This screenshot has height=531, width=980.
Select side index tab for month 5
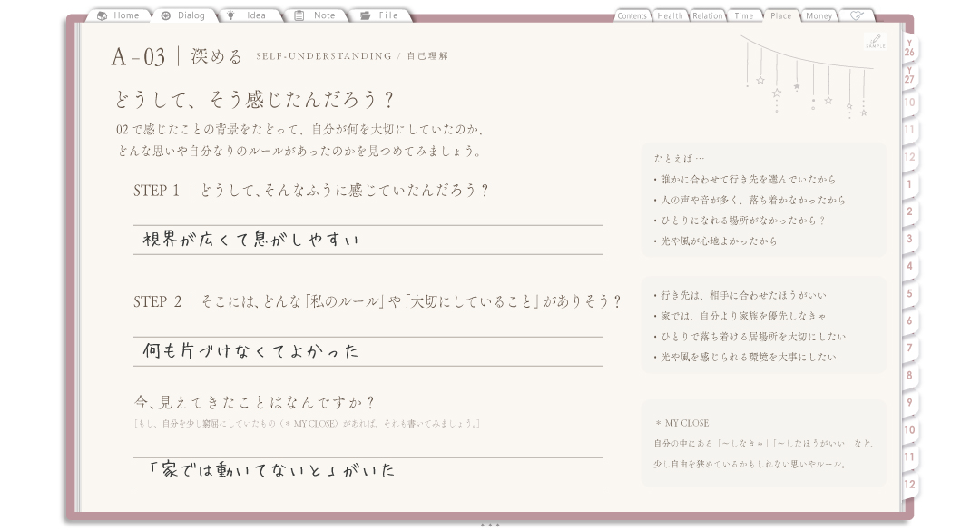pyautogui.click(x=910, y=293)
